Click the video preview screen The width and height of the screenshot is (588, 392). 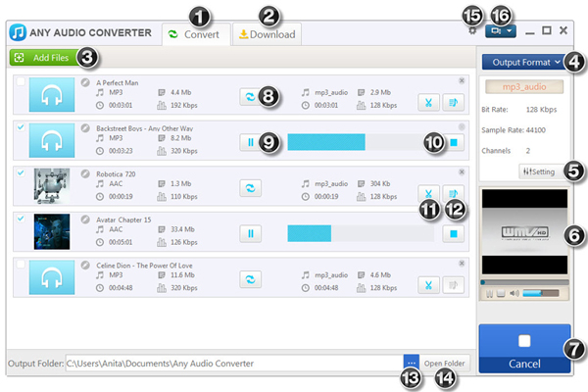click(x=524, y=232)
